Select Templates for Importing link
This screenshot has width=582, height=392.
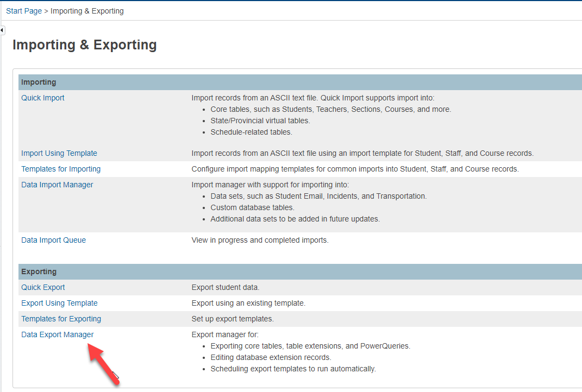(61, 169)
